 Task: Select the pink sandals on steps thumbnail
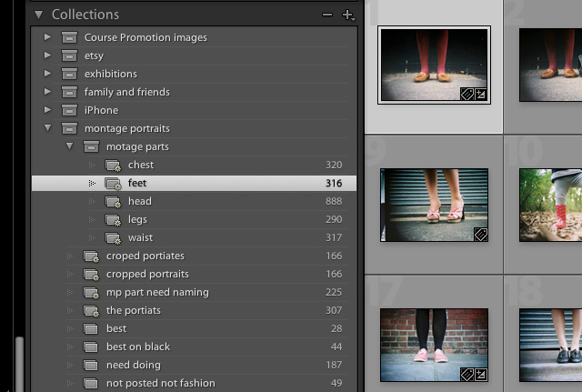434,205
